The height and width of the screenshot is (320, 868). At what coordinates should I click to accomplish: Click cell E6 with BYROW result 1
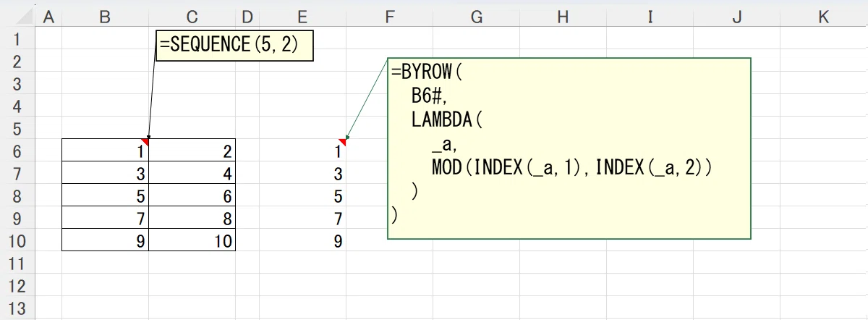303,151
